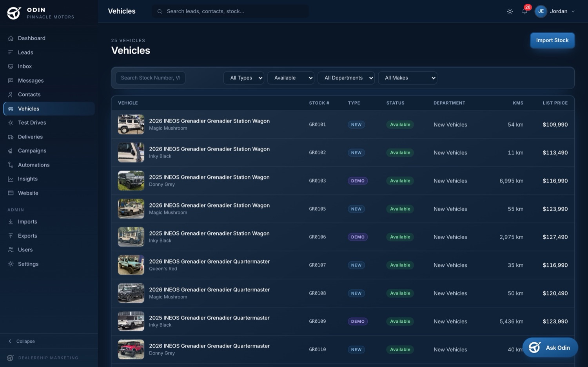Click the 25 VEHICLES count label
Image resolution: width=588 pixels, height=367 pixels.
pyautogui.click(x=128, y=40)
